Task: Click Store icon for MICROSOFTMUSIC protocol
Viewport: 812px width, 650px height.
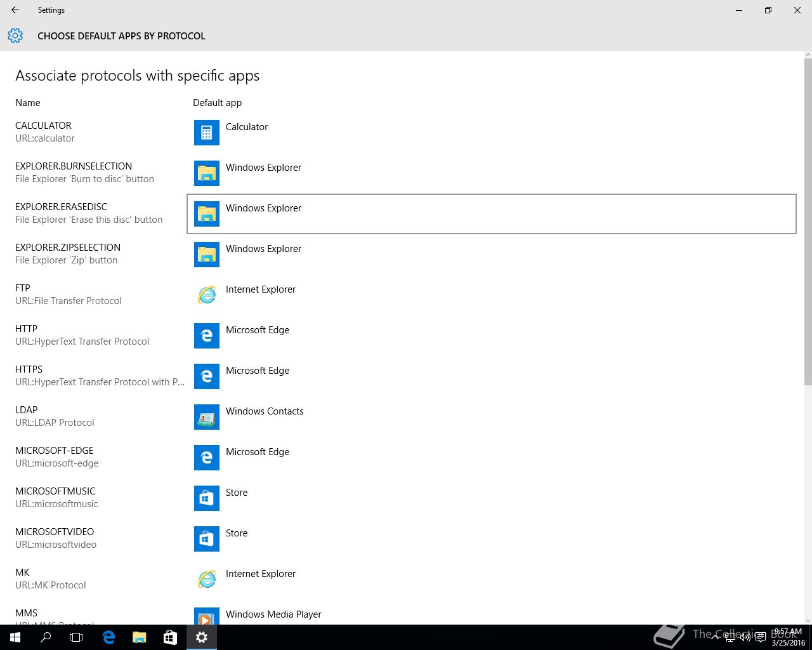Action: [206, 498]
